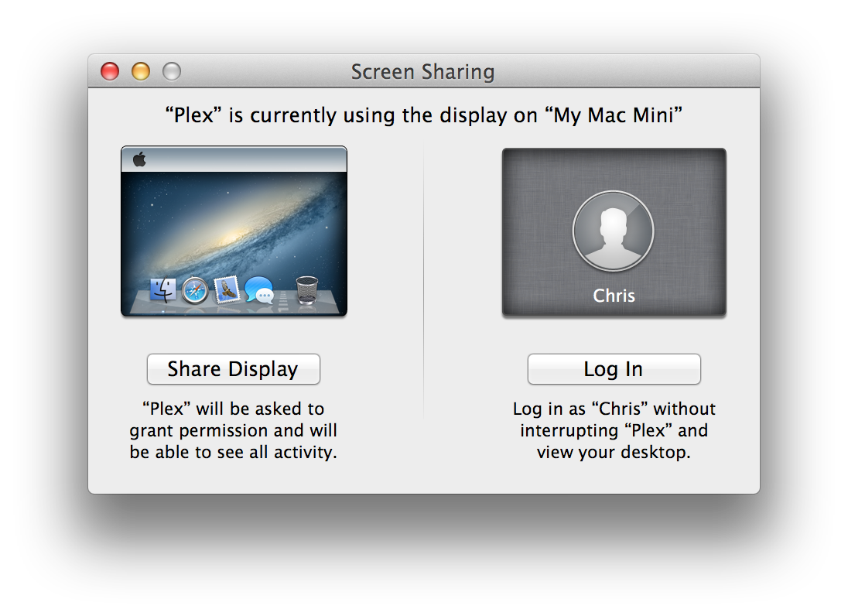Click the Trash icon in preview dock
The height and width of the screenshot is (616, 848).
point(307,290)
